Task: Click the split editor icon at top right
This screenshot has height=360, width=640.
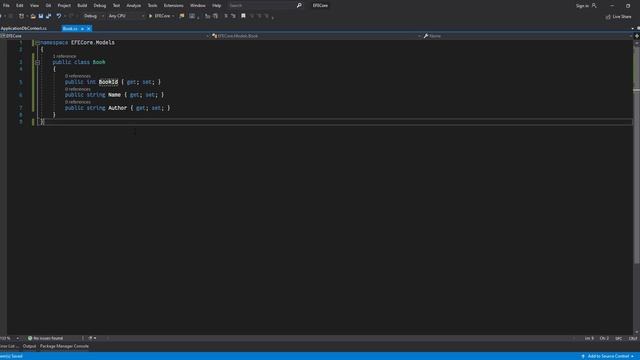Action: pos(636,36)
